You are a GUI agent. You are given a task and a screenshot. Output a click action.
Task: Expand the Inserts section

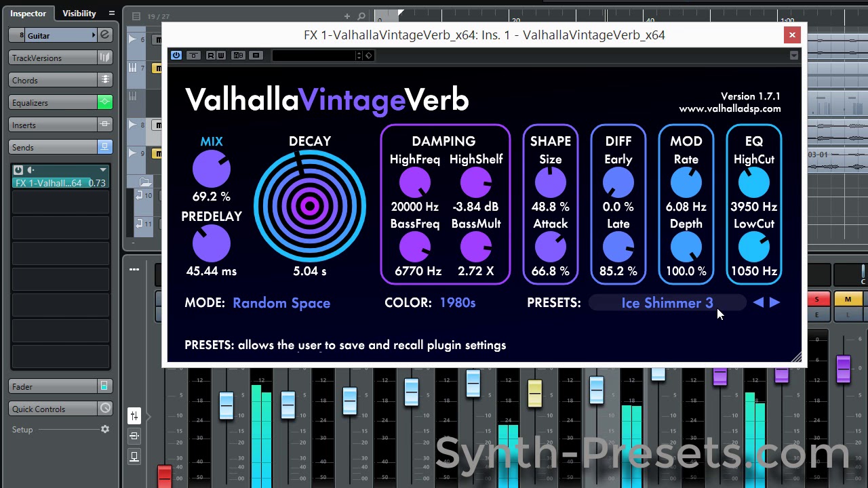click(53, 125)
